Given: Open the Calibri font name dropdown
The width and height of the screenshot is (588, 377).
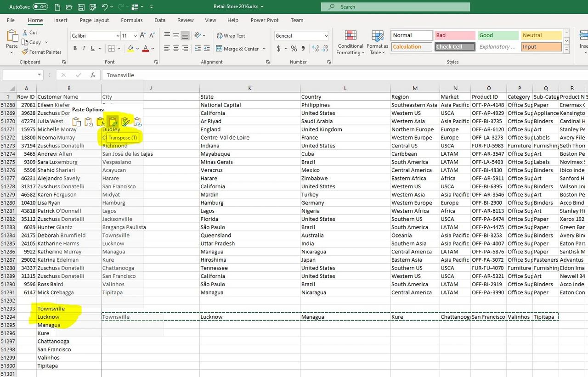Looking at the screenshot, I should pyautogui.click(x=118, y=36).
